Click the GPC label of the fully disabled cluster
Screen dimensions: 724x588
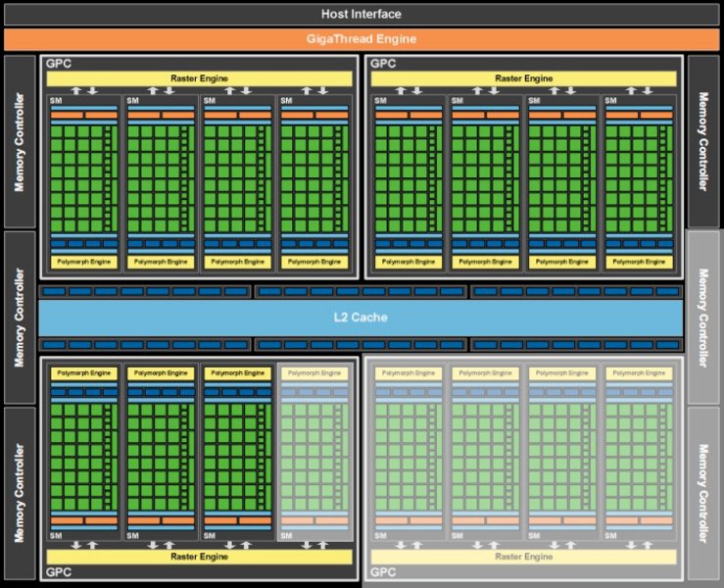(383, 572)
